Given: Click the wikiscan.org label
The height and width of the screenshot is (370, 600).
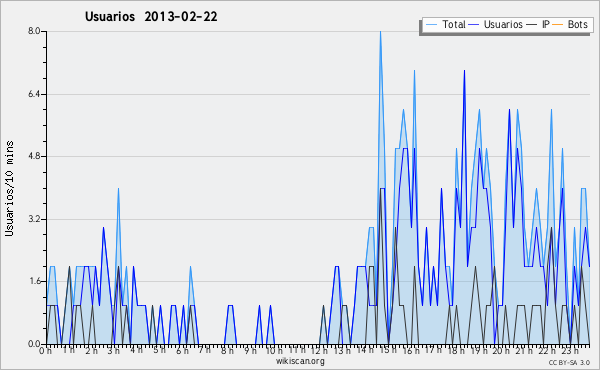Looking at the screenshot, I should coord(300,361).
